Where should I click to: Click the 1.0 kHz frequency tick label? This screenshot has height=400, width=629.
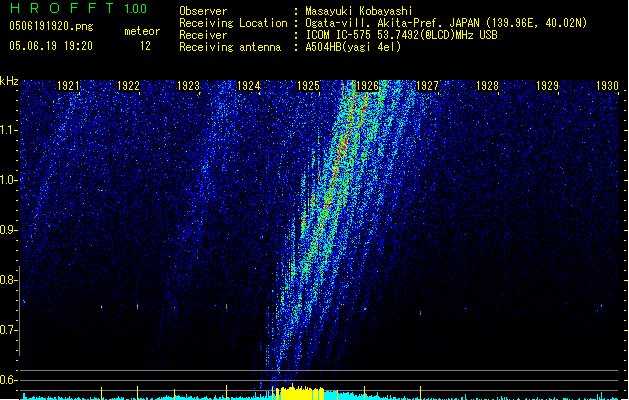8,180
